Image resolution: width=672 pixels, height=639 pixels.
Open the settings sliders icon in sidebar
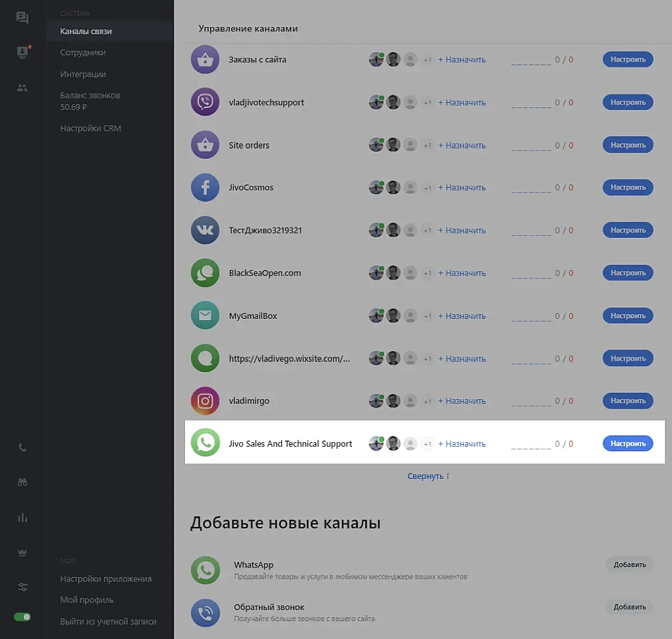pyautogui.click(x=22, y=587)
